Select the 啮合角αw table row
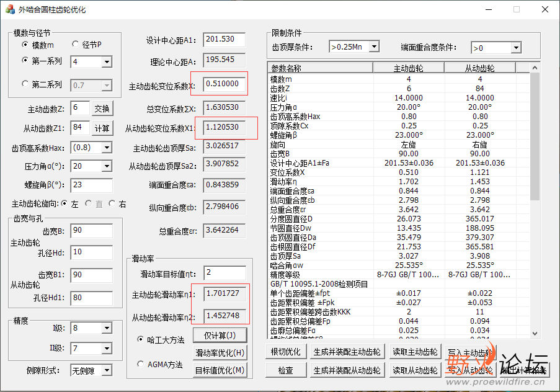The width and height of the screenshot is (560, 392). [399, 265]
